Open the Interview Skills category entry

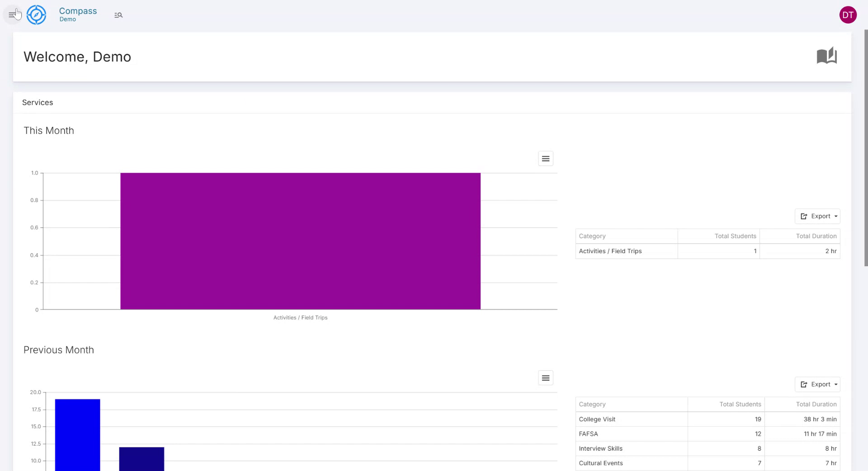point(600,448)
